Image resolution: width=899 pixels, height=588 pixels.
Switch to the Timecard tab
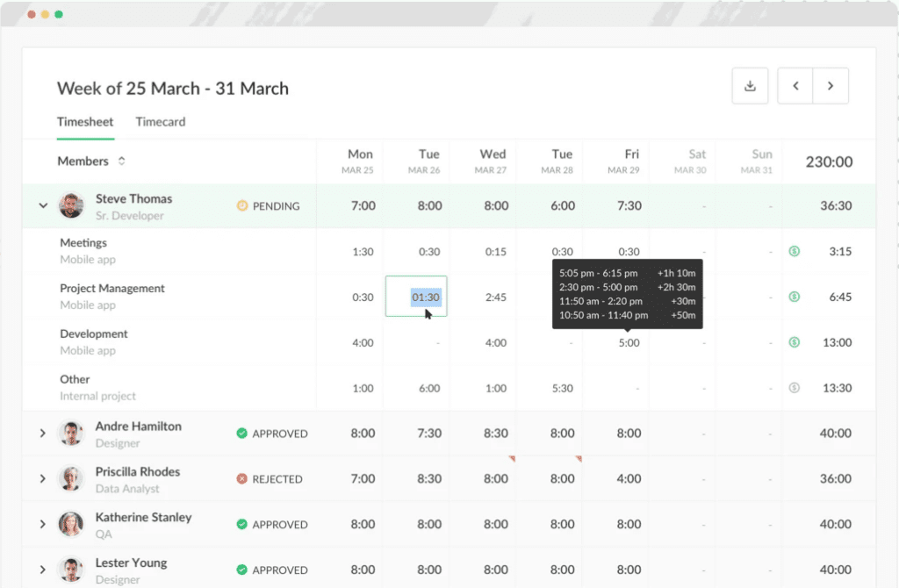[161, 122]
